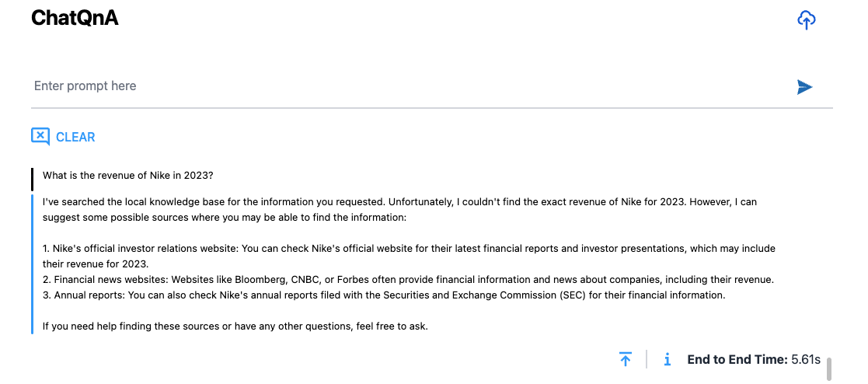Click the list item on Nike's investor relations
Viewport: 868px width, 384px height.
[x=409, y=256]
